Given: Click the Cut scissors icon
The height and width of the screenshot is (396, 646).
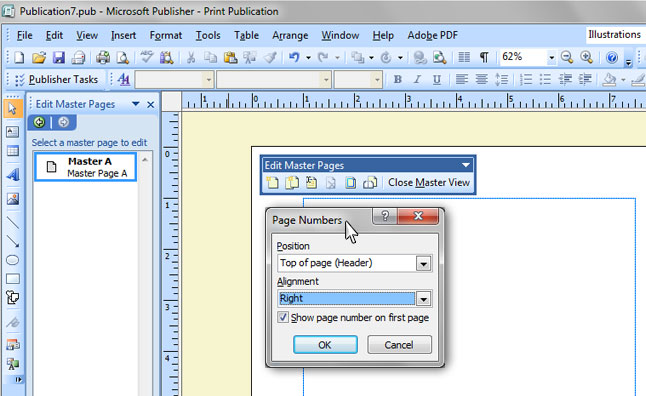Looking at the screenshot, I should point(190,57).
